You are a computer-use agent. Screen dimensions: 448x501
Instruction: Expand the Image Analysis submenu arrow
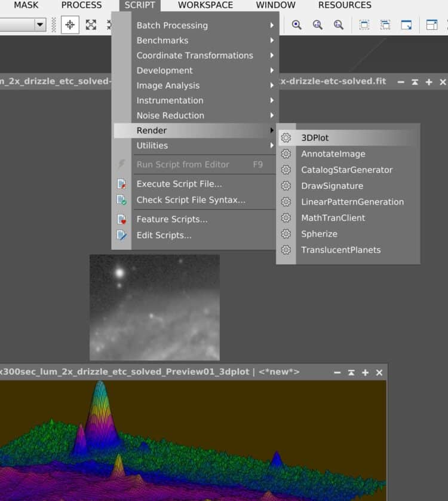click(x=272, y=85)
